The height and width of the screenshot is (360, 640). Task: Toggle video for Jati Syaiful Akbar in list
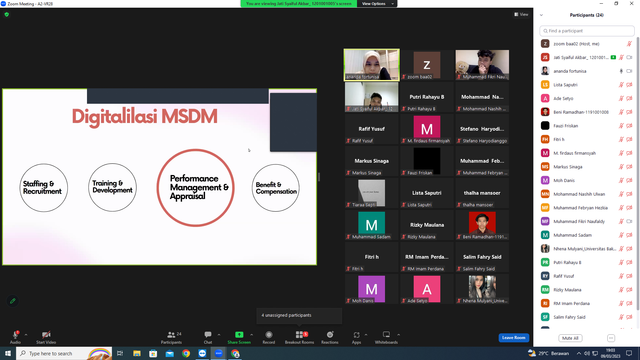(x=629, y=58)
